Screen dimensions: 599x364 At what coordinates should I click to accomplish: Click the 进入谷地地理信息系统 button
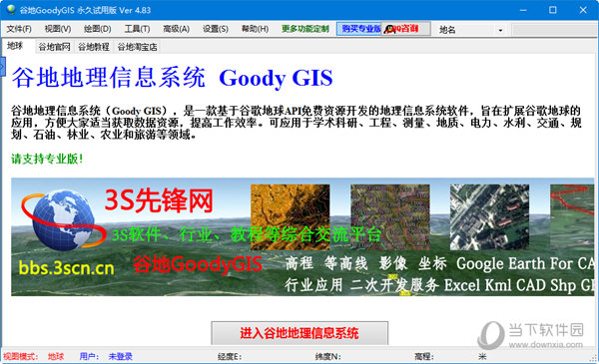click(299, 333)
